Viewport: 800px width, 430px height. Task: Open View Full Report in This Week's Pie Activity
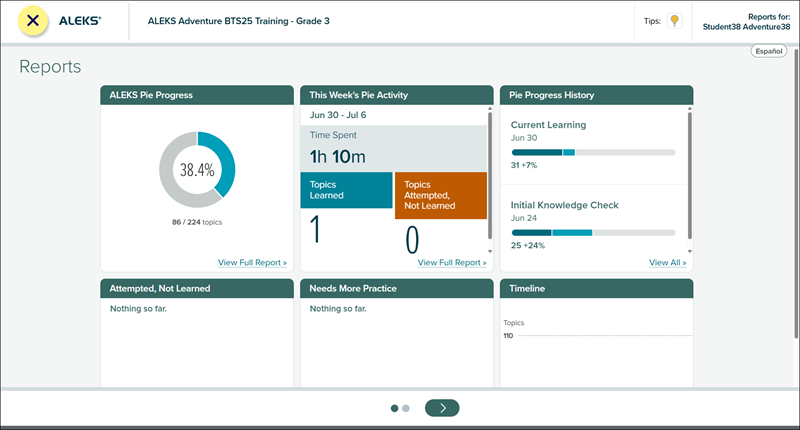pos(452,263)
